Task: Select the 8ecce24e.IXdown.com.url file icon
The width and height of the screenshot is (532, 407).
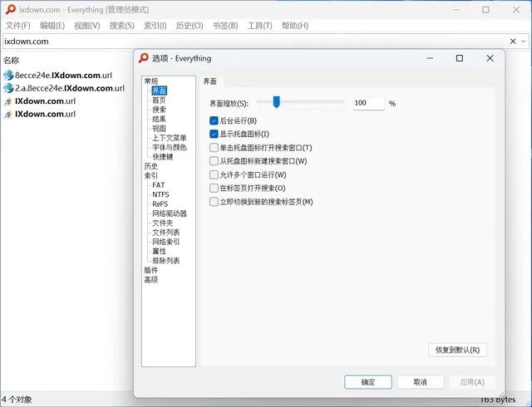Action: [x=8, y=76]
